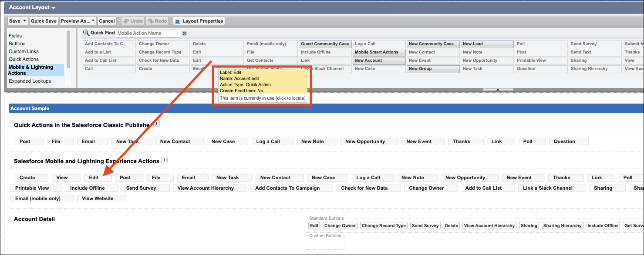Click View Website action
Image resolution: width=644 pixels, height=255 pixels.
[102, 198]
